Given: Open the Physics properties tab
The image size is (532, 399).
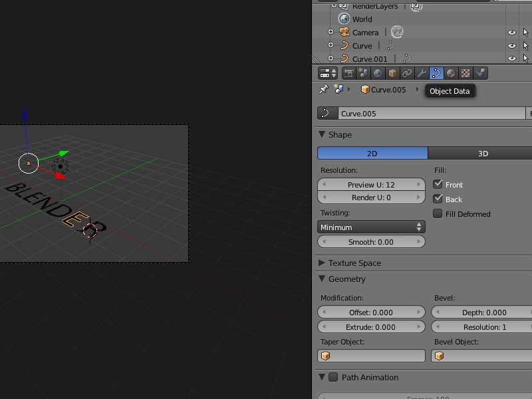Looking at the screenshot, I should pos(480,73).
